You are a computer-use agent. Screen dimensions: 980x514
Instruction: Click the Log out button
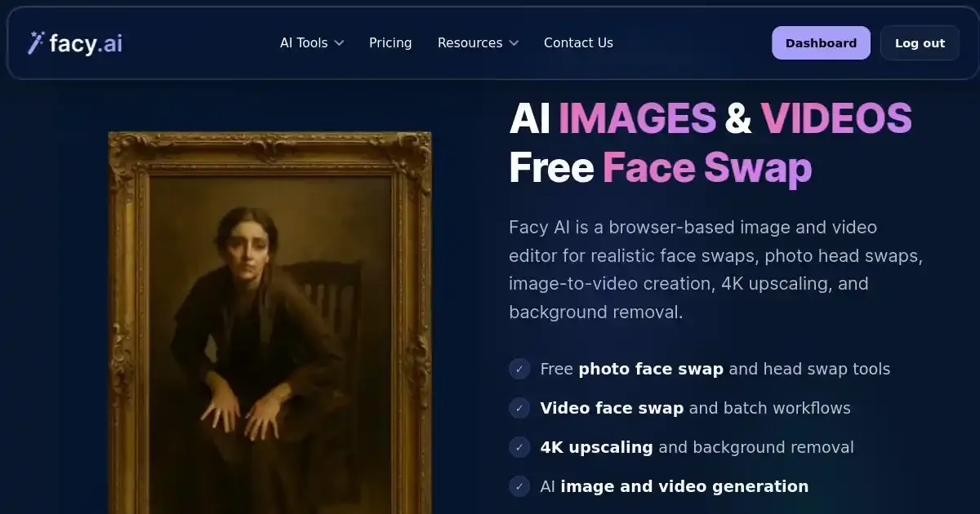point(920,43)
